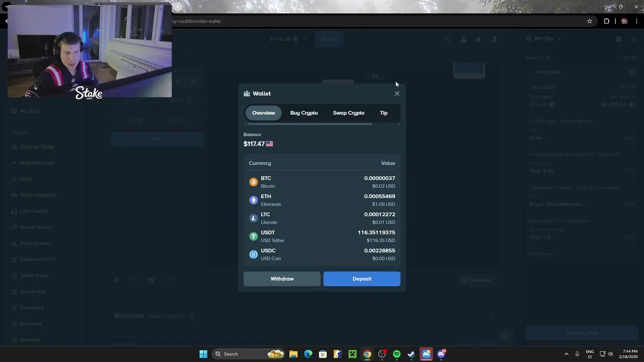
Task: Switch to Chrome in the taskbar
Action: 367,354
